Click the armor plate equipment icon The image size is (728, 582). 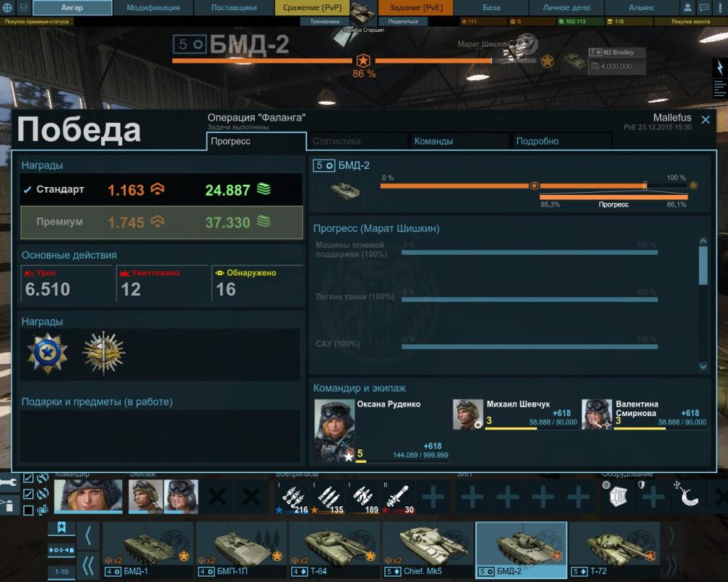coord(617,497)
